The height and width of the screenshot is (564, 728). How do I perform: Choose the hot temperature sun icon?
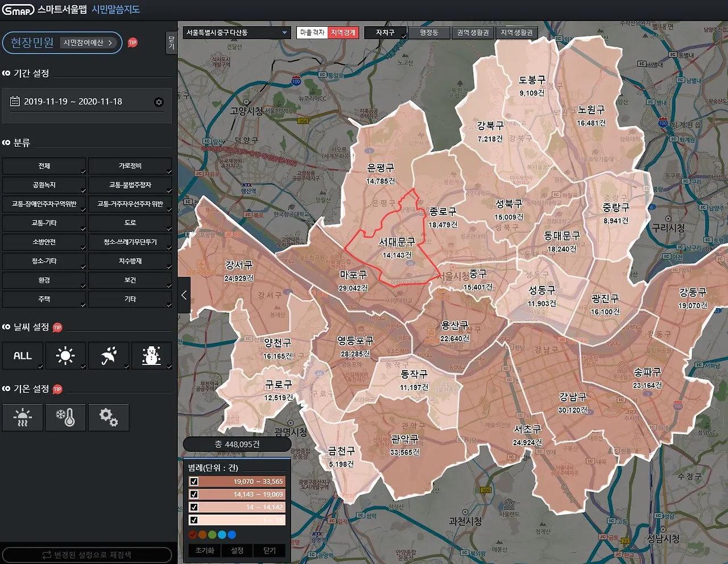[x=23, y=417]
